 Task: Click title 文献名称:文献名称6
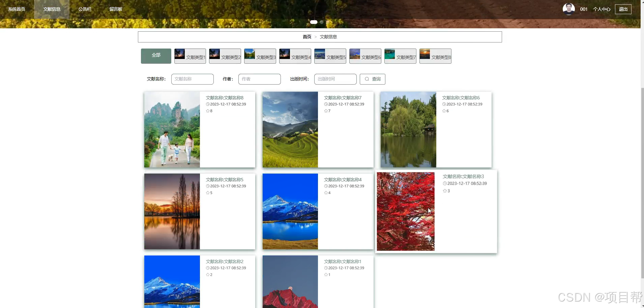coord(461,98)
